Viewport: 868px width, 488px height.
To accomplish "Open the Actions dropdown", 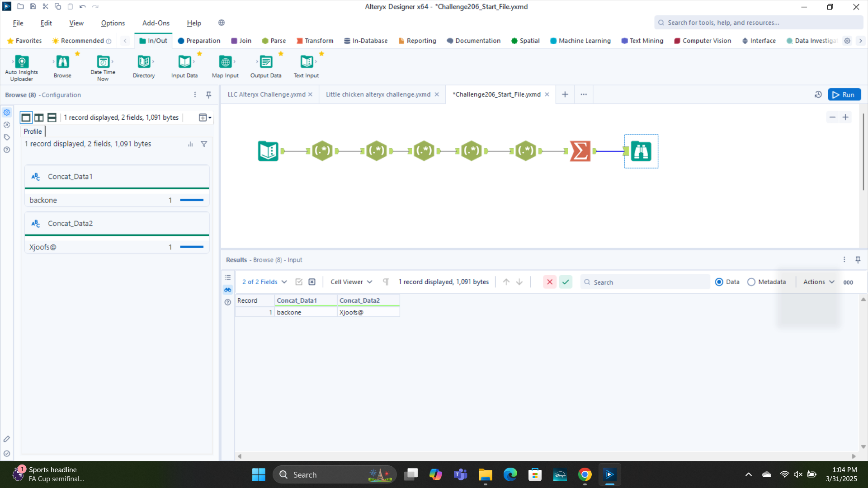I will [x=818, y=282].
